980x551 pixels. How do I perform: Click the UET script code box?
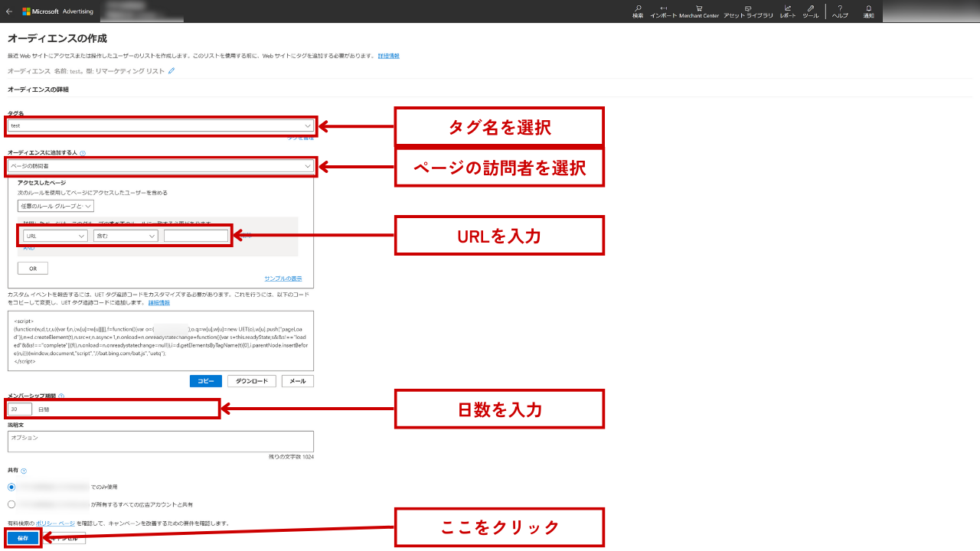[x=160, y=340]
